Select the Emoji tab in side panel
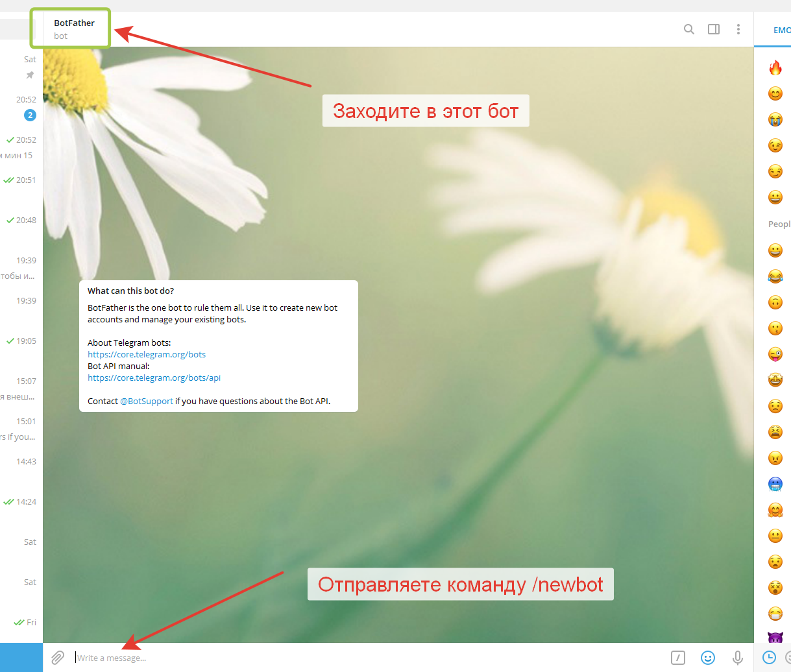The height and width of the screenshot is (672, 791). click(781, 30)
